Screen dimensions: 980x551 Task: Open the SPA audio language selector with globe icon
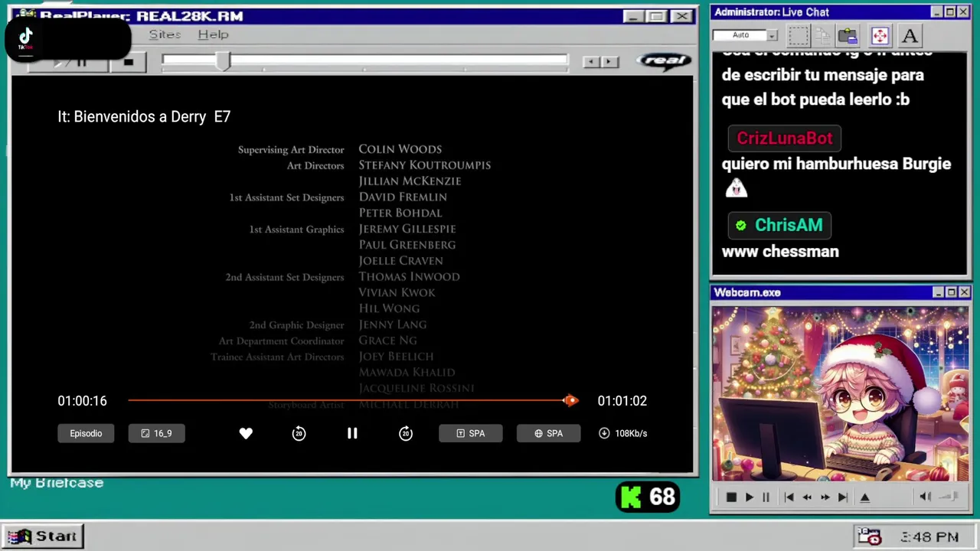548,433
